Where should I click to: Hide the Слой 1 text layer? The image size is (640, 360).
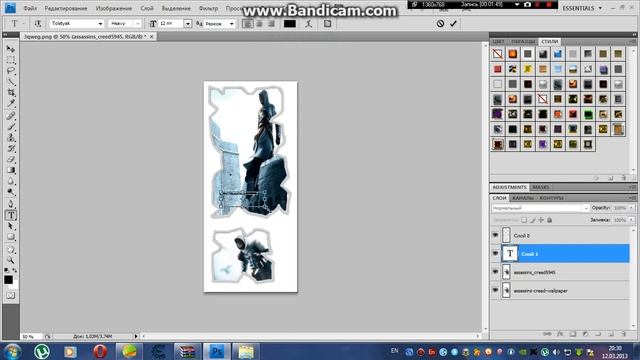tap(496, 253)
